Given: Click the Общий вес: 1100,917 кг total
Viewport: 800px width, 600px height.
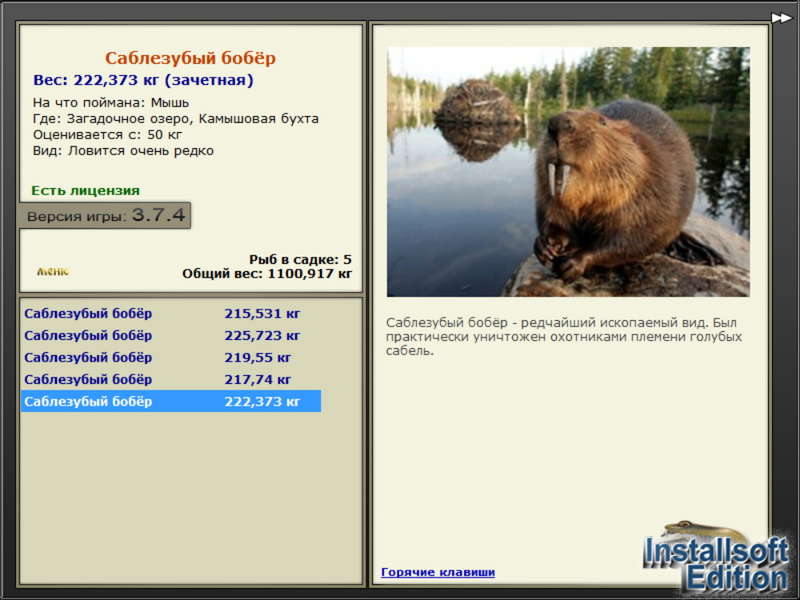Looking at the screenshot, I should coord(267,273).
